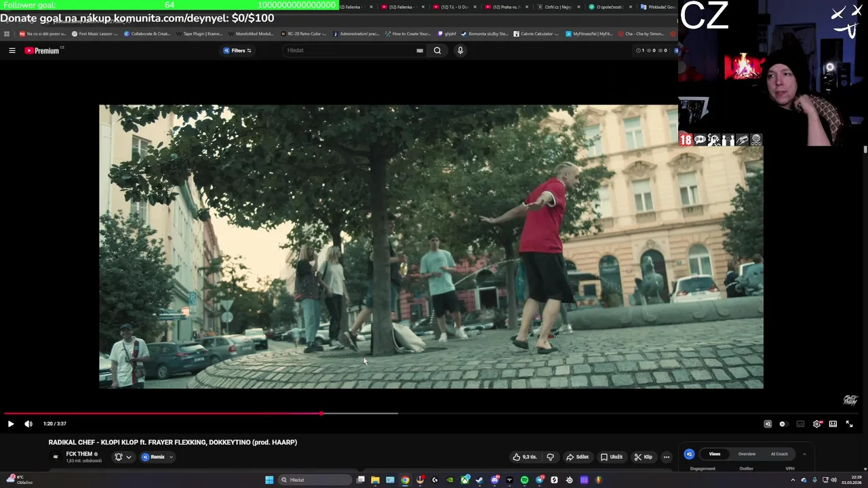Play the paused video
The height and width of the screenshot is (488, 868).
[x=11, y=424]
